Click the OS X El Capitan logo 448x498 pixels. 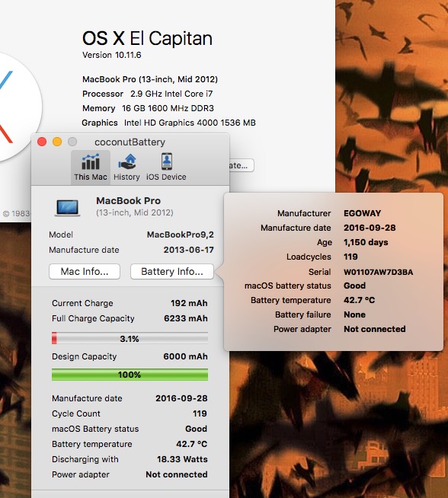14,107
